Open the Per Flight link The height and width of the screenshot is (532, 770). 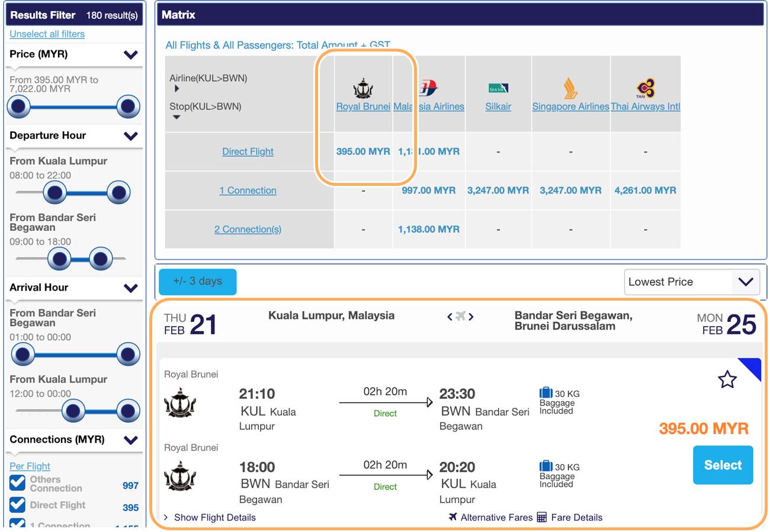30,466
